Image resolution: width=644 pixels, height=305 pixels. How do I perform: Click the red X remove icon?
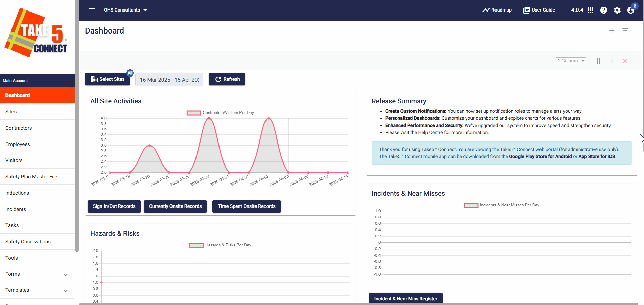pyautogui.click(x=625, y=61)
